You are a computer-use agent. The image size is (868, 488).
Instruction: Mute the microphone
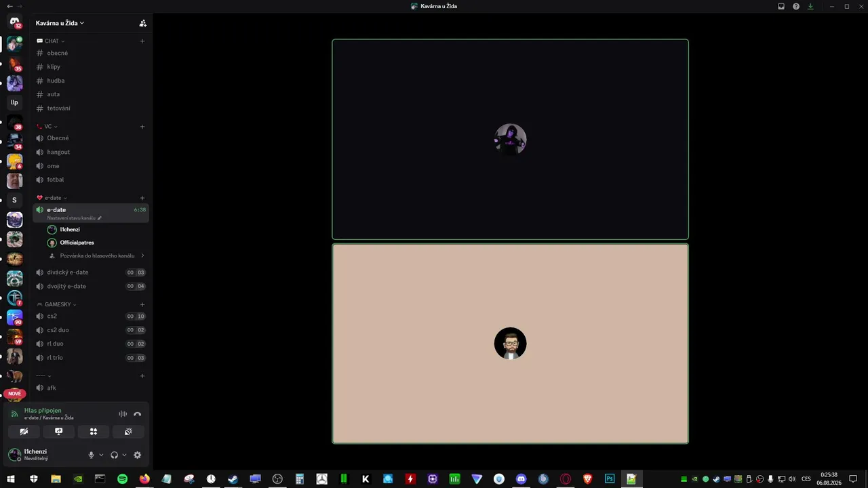[91, 455]
